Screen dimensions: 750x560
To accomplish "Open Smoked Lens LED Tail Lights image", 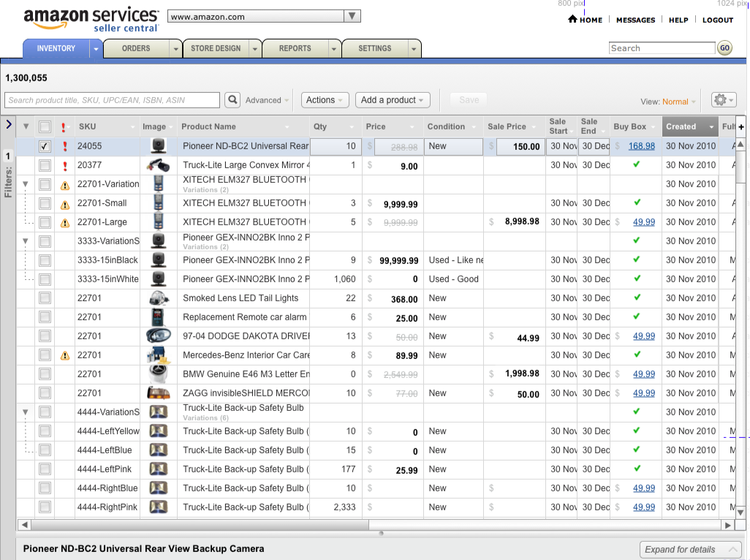I will (159, 298).
